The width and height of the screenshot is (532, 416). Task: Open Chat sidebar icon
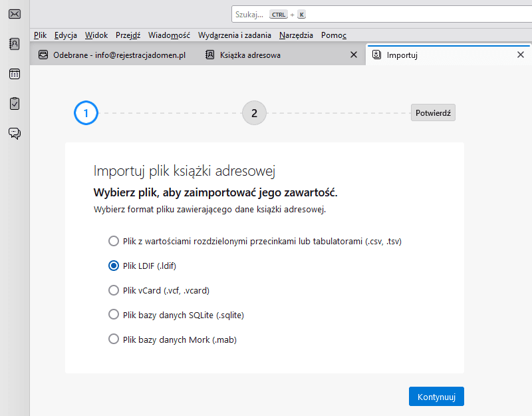coord(14,133)
